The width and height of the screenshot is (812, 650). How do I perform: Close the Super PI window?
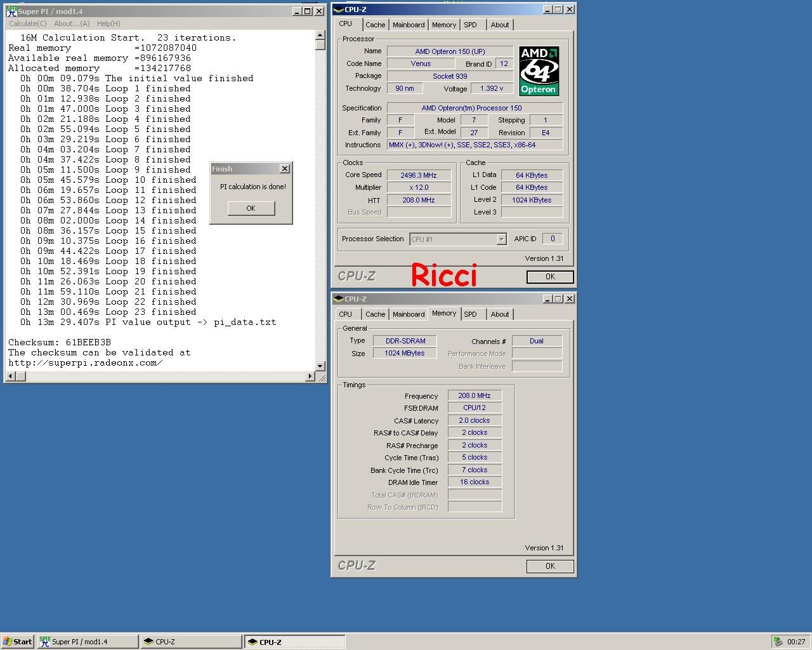(x=318, y=11)
